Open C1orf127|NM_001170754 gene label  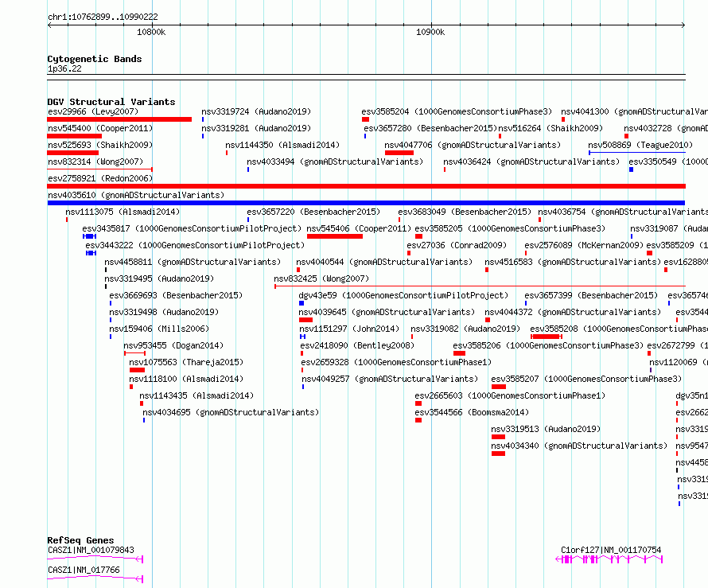coord(611,550)
